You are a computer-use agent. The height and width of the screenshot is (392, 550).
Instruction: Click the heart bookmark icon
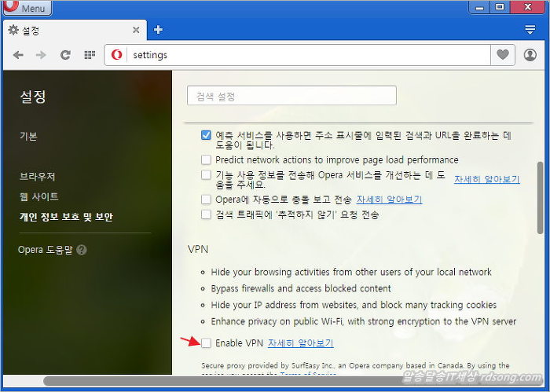click(x=502, y=55)
